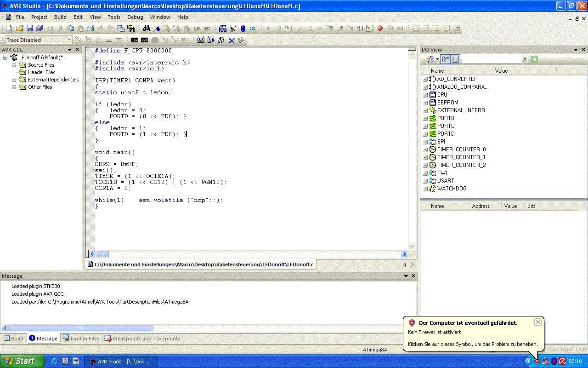Toggle the list view mode in I/O View

coord(455,59)
